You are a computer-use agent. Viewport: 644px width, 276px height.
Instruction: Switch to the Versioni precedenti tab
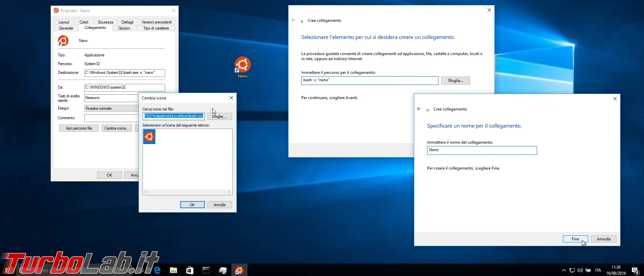point(156,22)
